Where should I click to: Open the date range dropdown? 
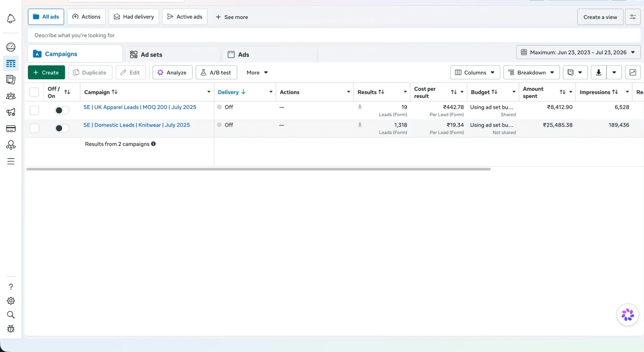578,52
